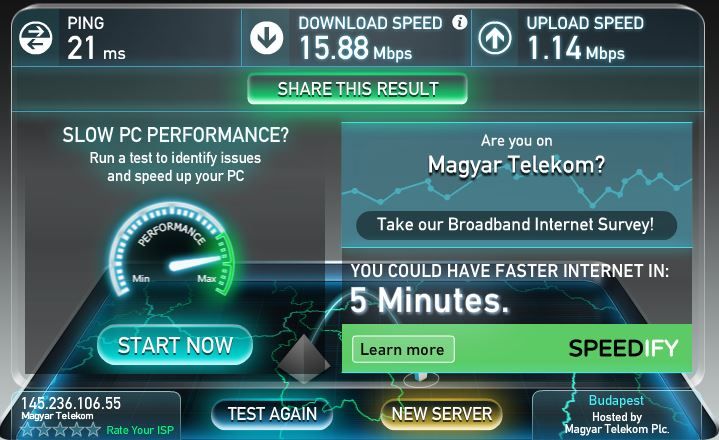Start the PC performance test now

point(175,345)
